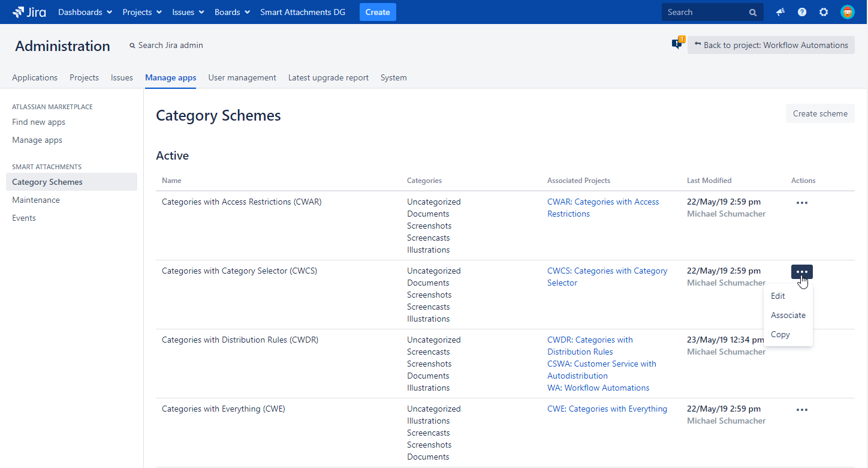The image size is (868, 468).
Task: Click the Jira logo in header
Action: click(x=29, y=12)
